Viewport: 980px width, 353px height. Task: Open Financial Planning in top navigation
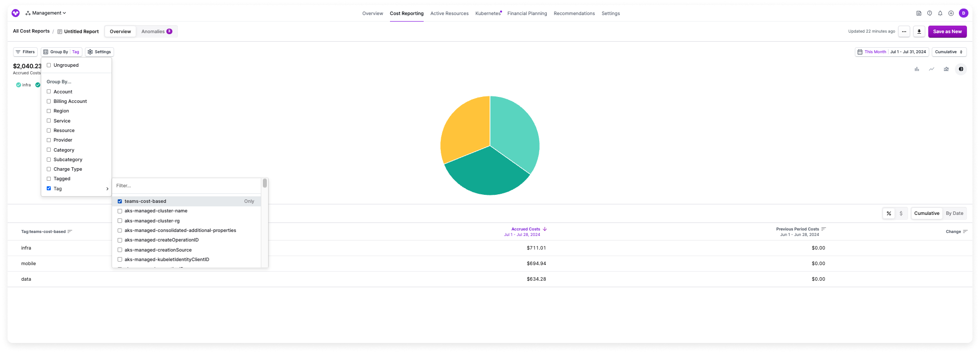pyautogui.click(x=527, y=14)
